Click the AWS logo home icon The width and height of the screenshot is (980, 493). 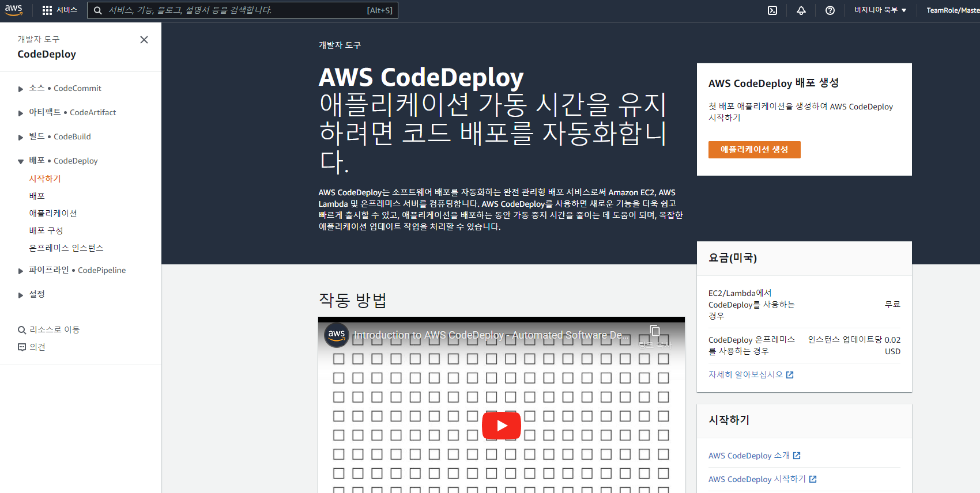coord(13,10)
